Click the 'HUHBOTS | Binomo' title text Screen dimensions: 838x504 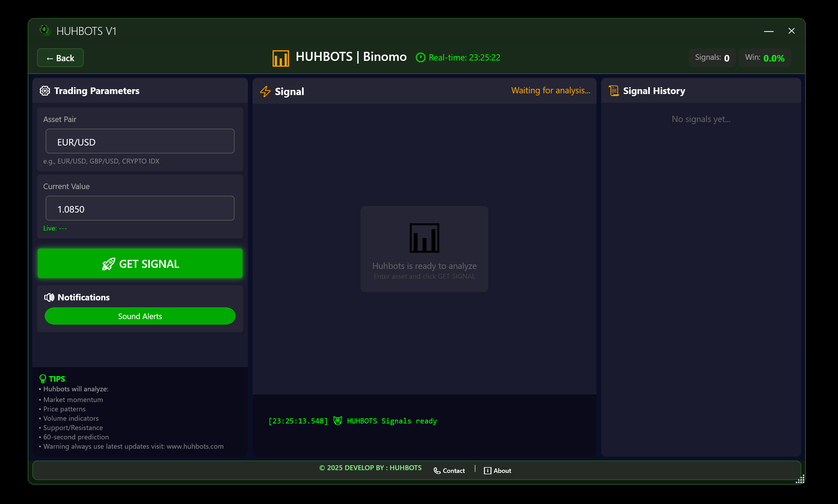pos(351,57)
